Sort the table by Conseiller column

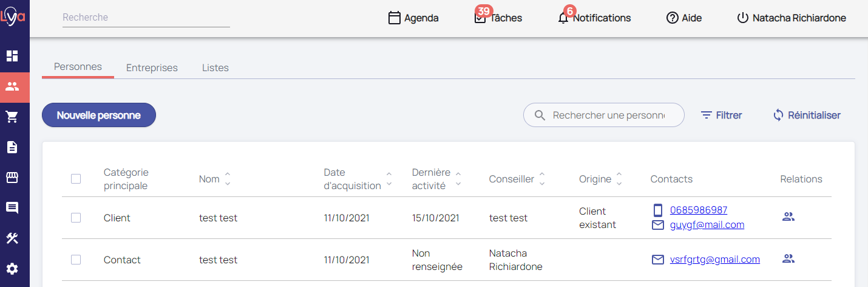coord(541,179)
